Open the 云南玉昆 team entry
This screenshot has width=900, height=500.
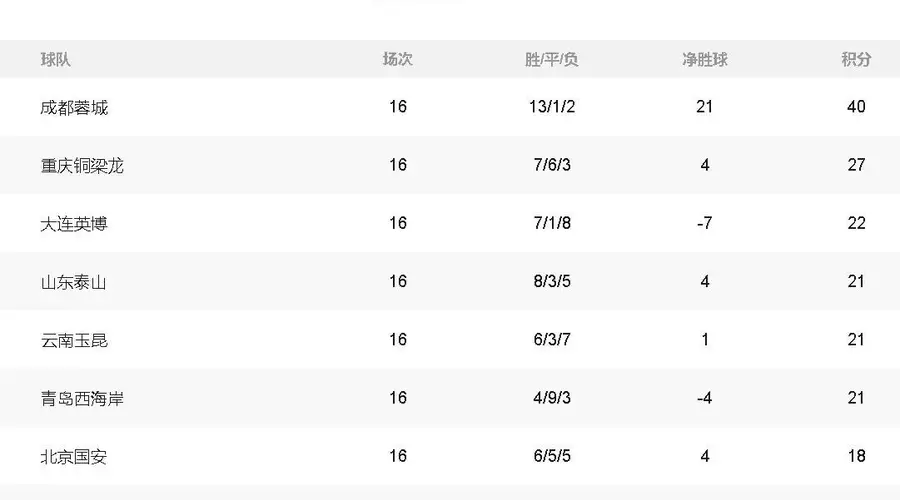click(x=74, y=340)
